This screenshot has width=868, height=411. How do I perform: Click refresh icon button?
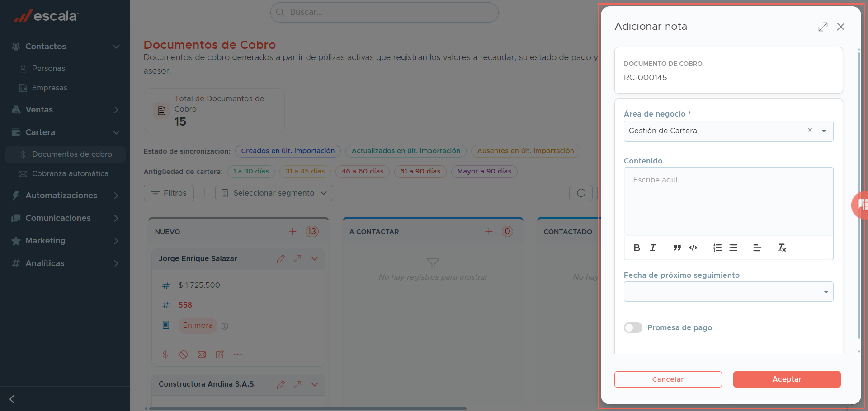tap(581, 193)
